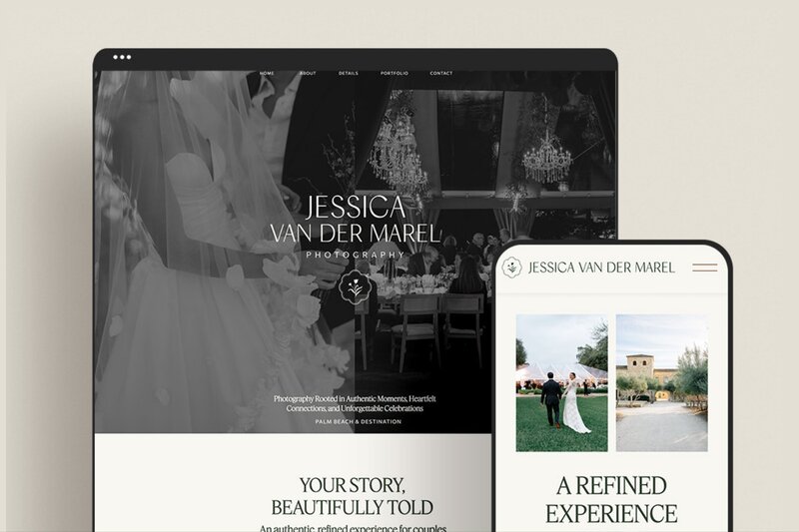Open the stone villa driveway photo
Image resolution: width=799 pixels, height=532 pixels.
pyautogui.click(x=661, y=383)
